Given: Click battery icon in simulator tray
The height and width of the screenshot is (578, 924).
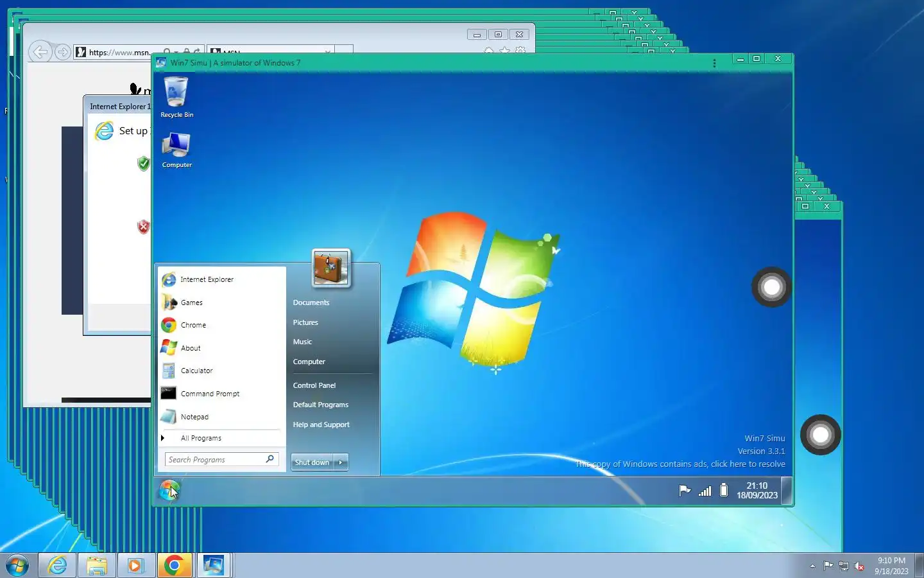Looking at the screenshot, I should coord(724,490).
